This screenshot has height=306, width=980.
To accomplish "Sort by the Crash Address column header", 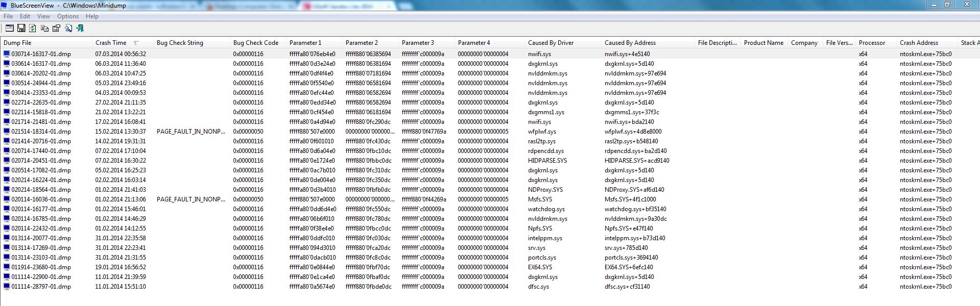I will (x=927, y=43).
